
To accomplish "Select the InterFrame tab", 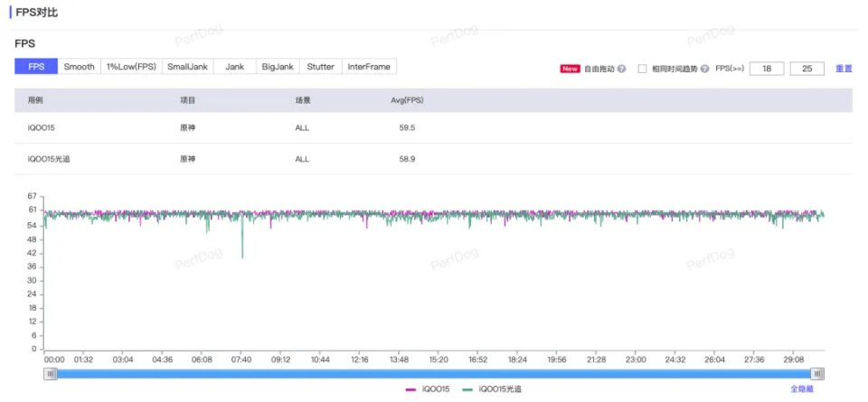I will point(369,66).
